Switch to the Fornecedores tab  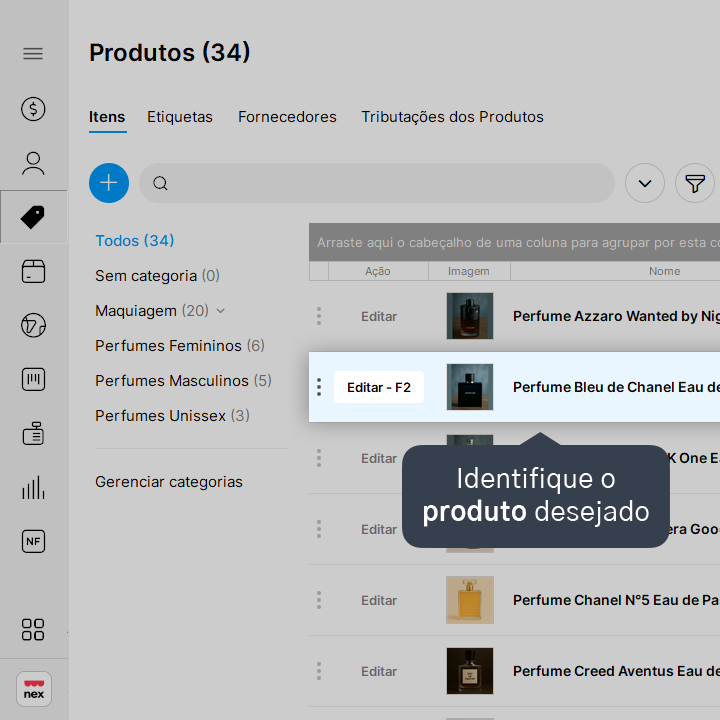[x=287, y=117]
